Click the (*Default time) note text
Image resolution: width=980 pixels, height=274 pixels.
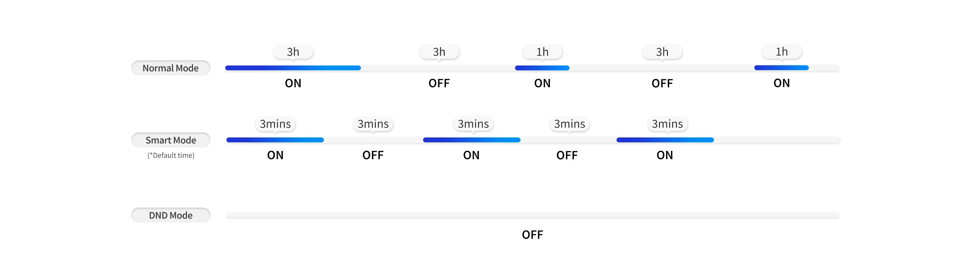171,155
